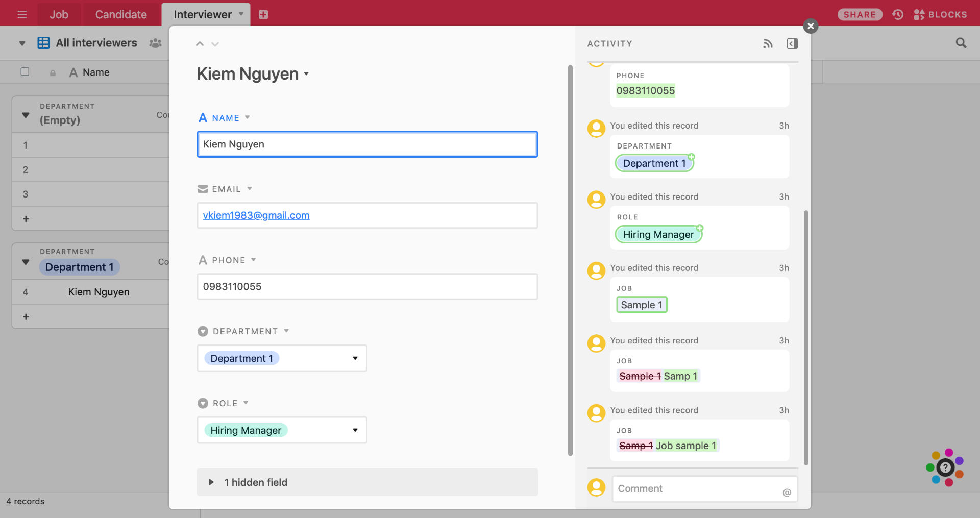Open revision history clock icon
This screenshot has width=980, height=518.
[898, 15]
